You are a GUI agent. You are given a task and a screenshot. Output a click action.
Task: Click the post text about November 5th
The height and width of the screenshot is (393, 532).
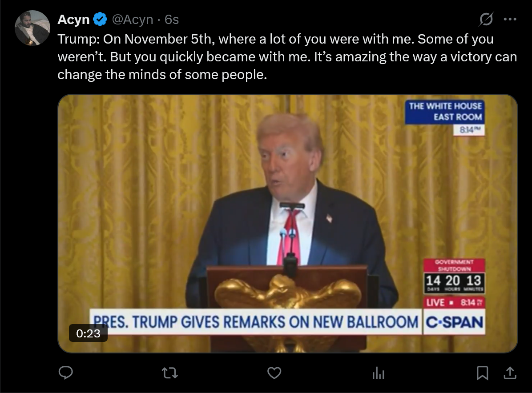point(287,56)
